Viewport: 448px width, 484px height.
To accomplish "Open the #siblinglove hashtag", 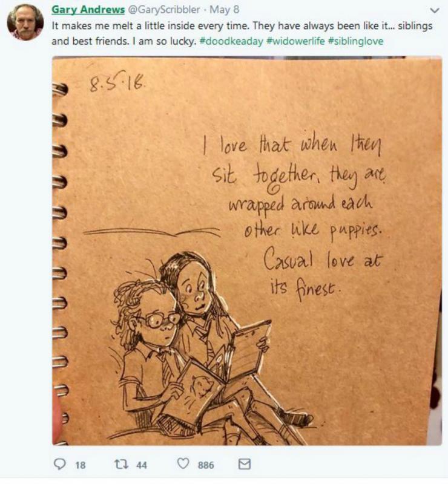I will tap(355, 41).
